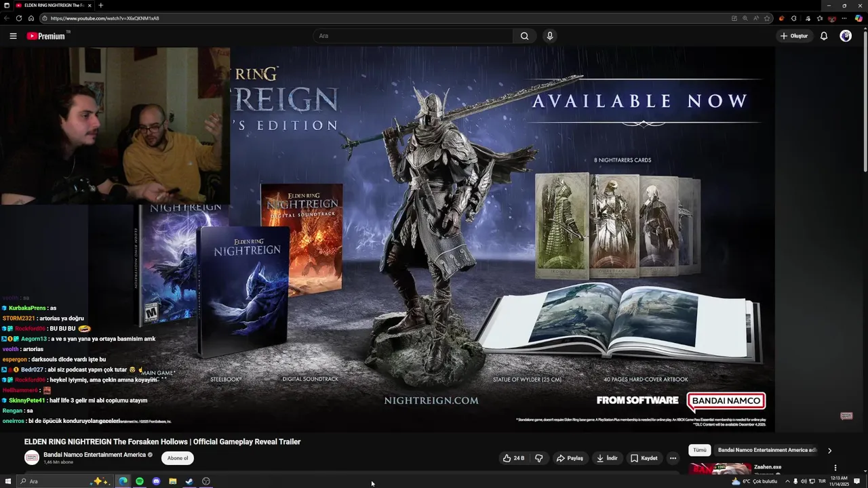Switch to Microsoft Edge in the taskbar
The width and height of the screenshot is (868, 488).
(x=123, y=481)
